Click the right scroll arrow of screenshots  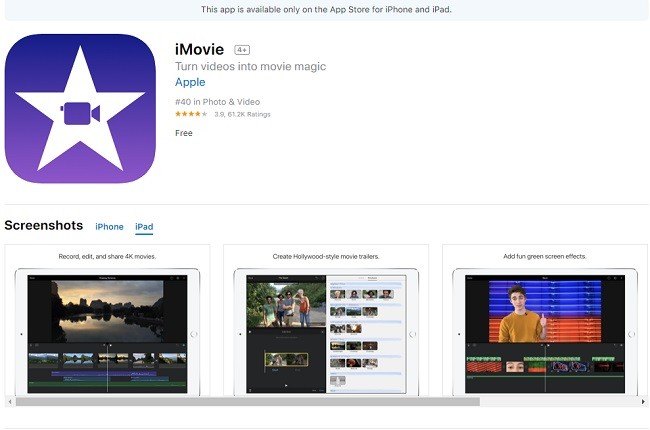pos(643,402)
